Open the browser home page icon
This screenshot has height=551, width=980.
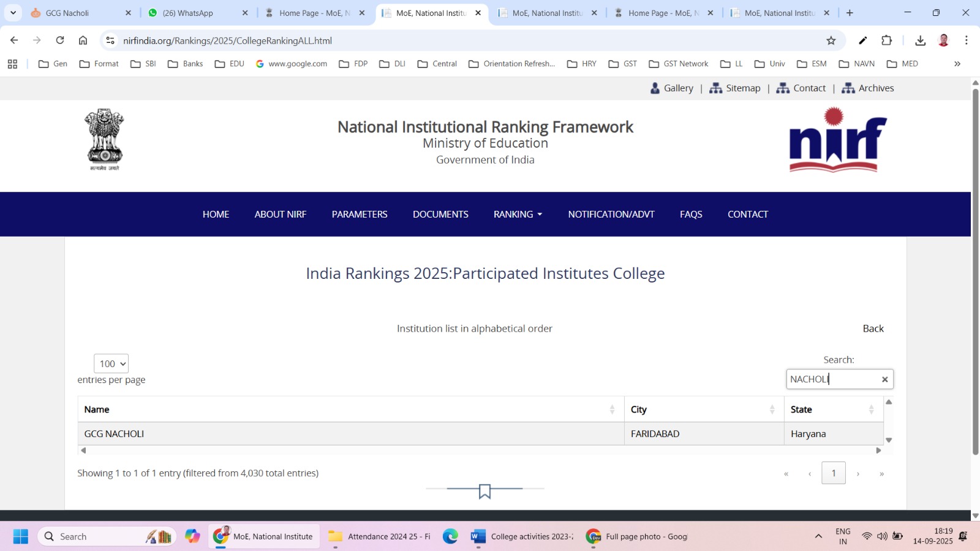tap(83, 40)
